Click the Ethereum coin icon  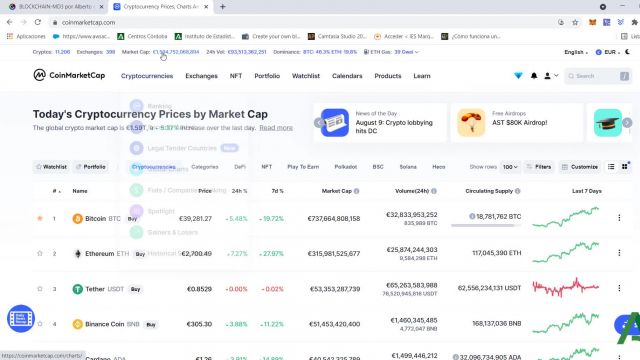78,253
